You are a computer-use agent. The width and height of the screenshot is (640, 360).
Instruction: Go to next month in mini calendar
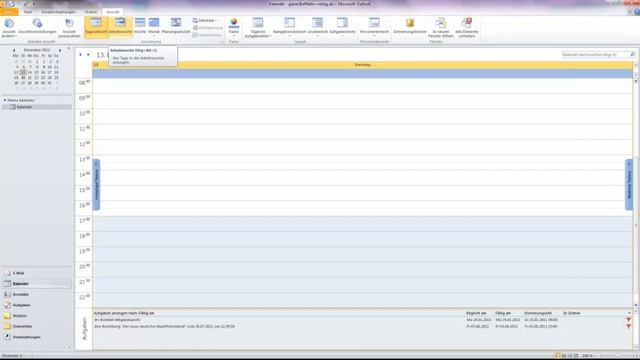pyautogui.click(x=60, y=50)
